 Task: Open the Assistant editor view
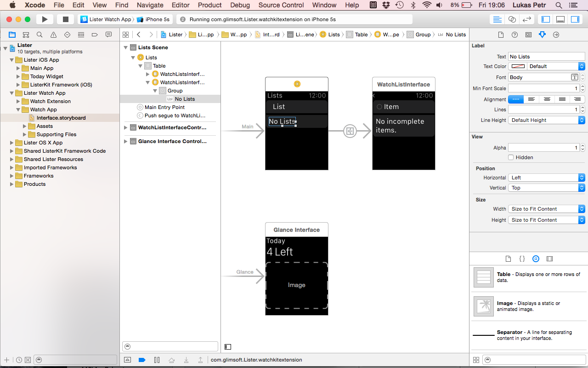512,19
